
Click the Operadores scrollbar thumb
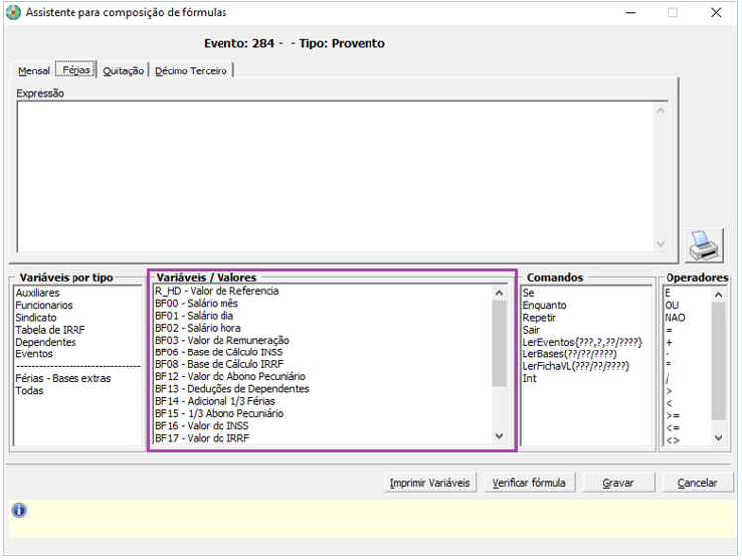pos(719,360)
